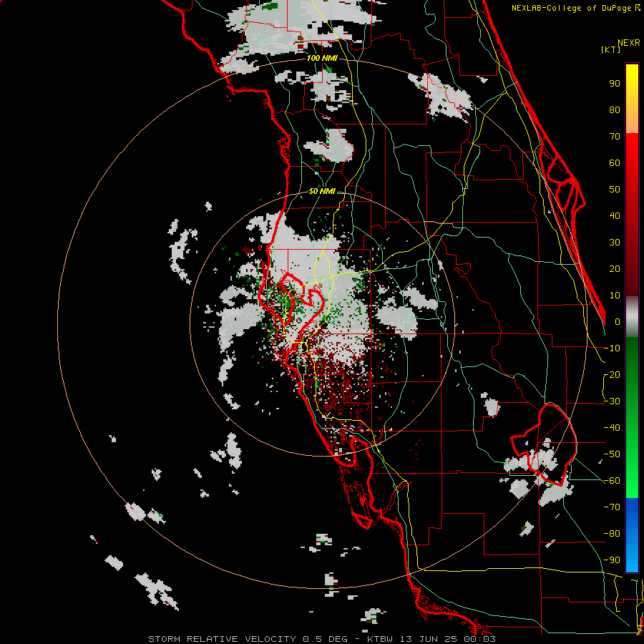The height and width of the screenshot is (644, 644).
Task: Click the storm relative velocity caption text
Action: (x=321, y=639)
